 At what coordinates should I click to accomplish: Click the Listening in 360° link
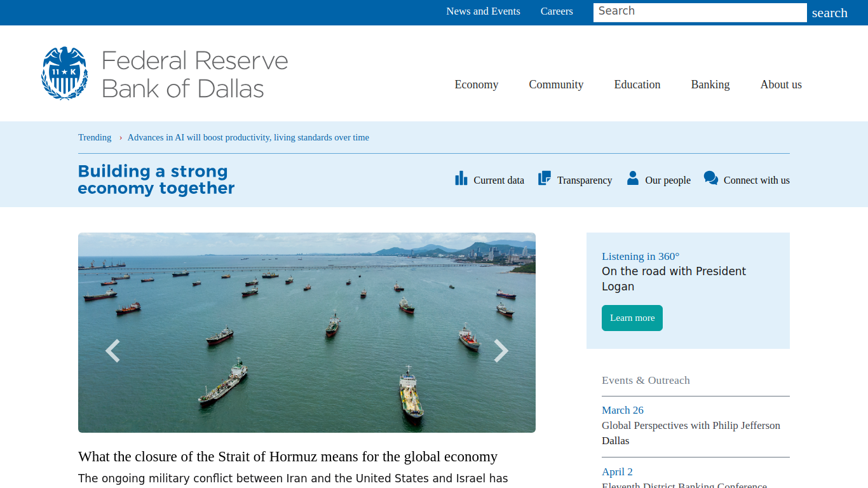(x=641, y=257)
